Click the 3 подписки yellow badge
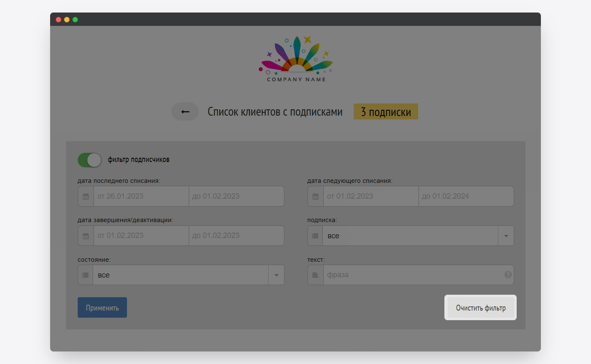 386,112
